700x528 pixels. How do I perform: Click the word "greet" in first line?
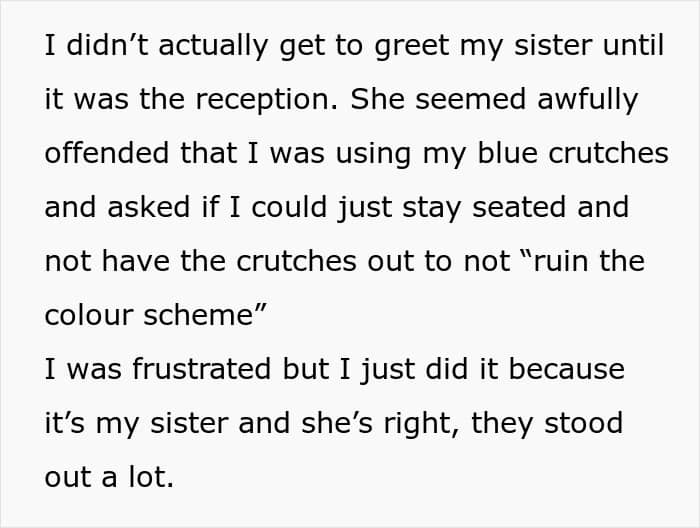coord(412,45)
